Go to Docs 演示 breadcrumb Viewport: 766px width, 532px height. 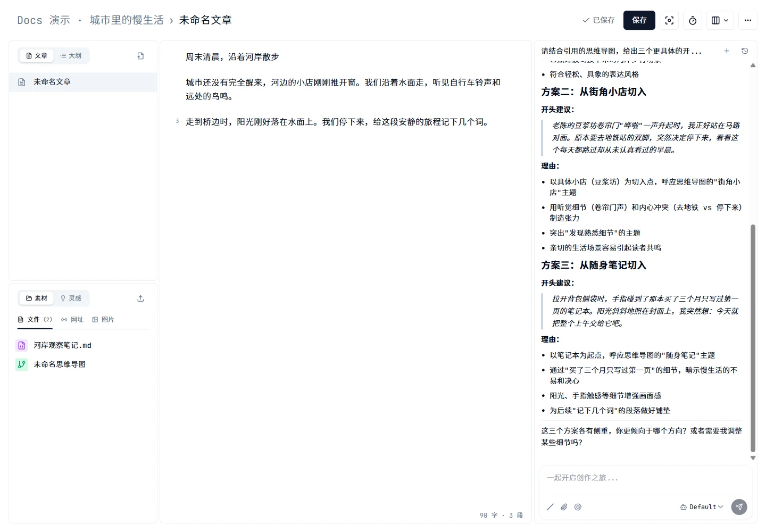[x=44, y=20]
